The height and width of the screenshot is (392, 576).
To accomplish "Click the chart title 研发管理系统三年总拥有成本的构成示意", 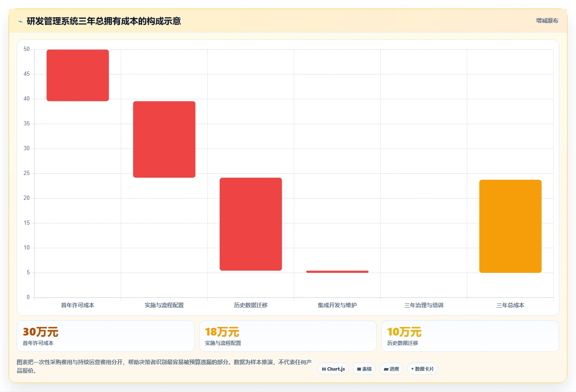I will click(104, 21).
